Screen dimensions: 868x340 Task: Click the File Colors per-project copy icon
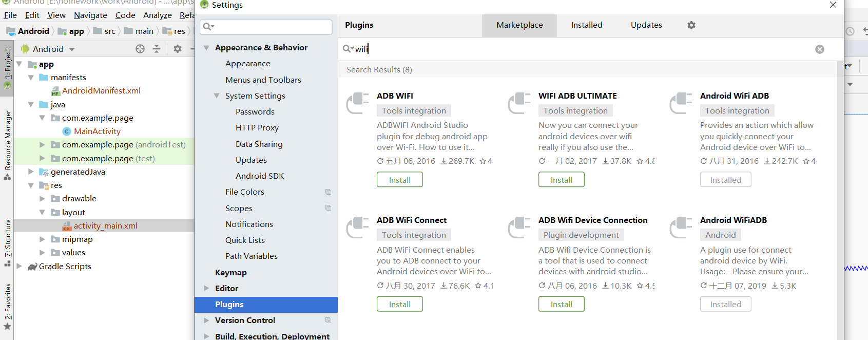[328, 192]
